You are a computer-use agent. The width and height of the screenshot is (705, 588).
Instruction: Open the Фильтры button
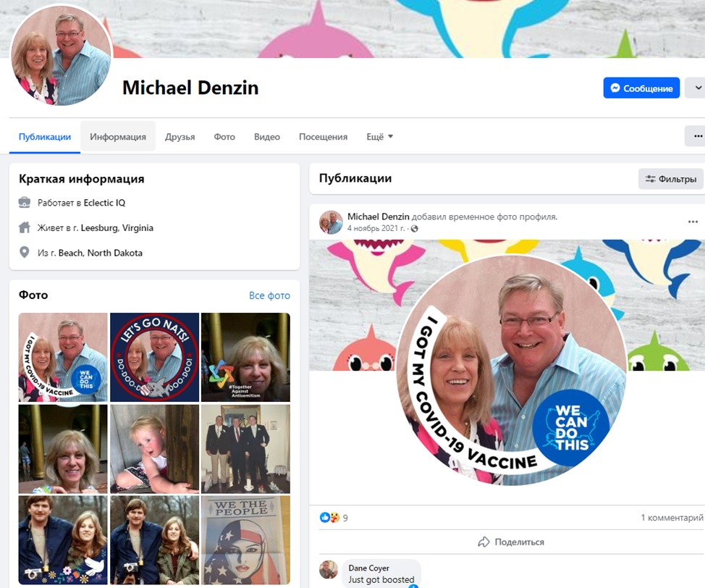click(x=671, y=179)
